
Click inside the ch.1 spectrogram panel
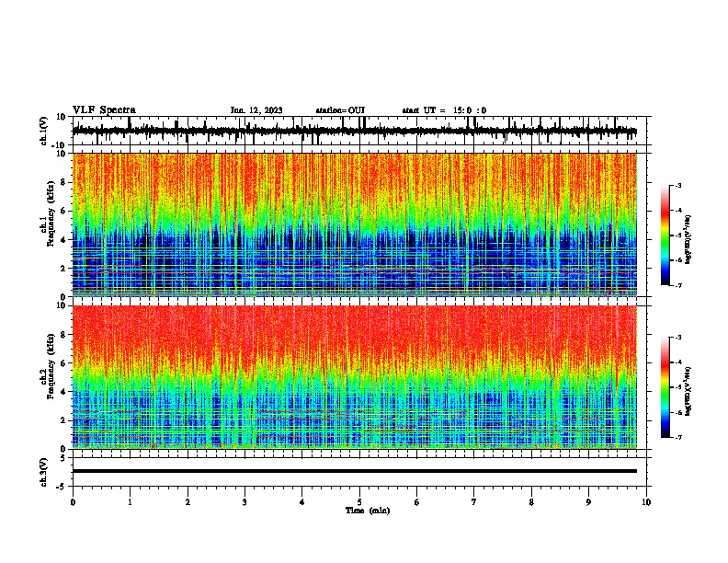tap(354, 224)
